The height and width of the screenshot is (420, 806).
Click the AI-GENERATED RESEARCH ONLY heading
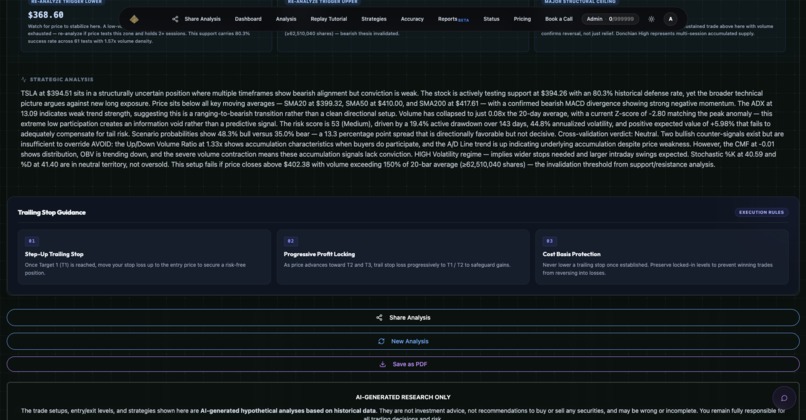tap(403, 397)
